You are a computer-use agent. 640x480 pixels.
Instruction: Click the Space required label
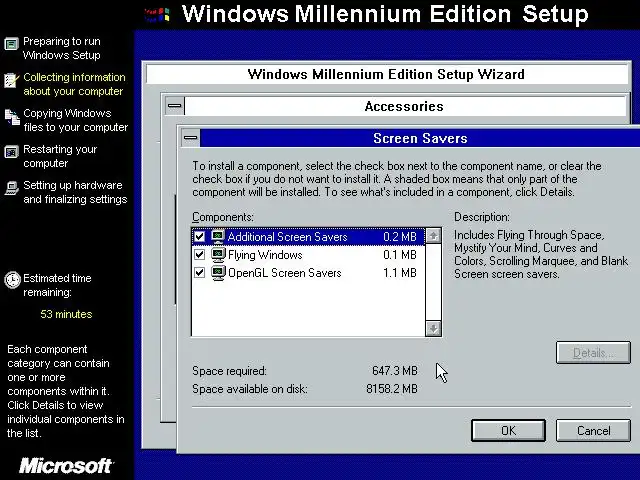229,371
